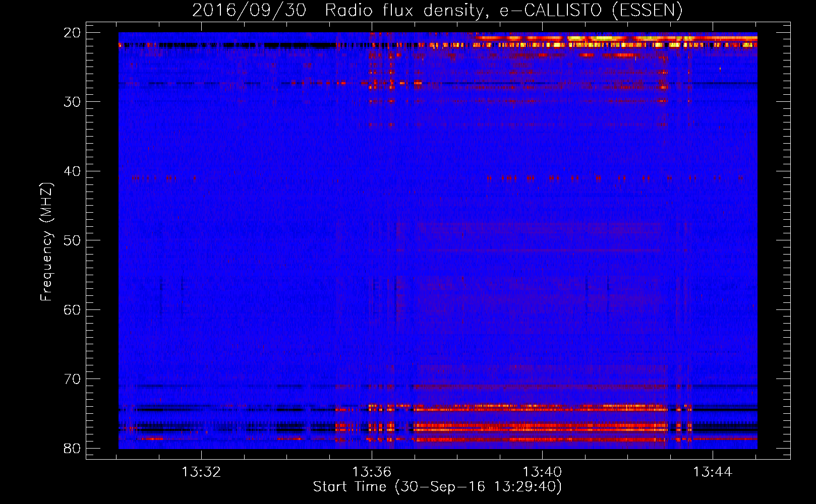
Task: Click the "Start Time (30-Sep-16 13:29:40)" label
Action: click(437, 487)
